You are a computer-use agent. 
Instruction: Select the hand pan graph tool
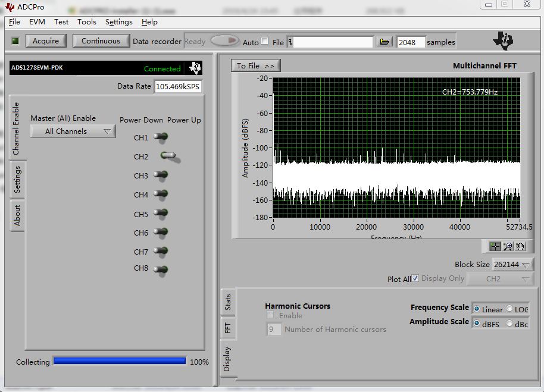[520, 246]
